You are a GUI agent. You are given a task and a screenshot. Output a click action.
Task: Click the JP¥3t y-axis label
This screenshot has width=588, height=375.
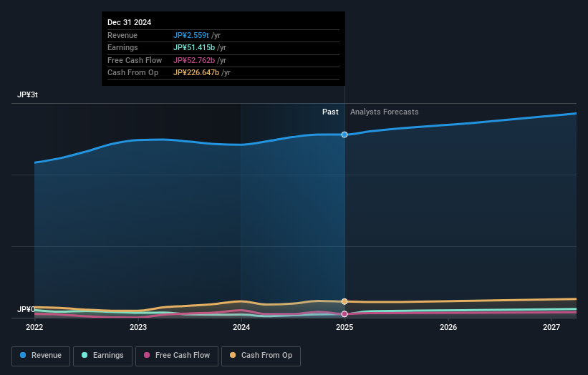tap(27, 94)
